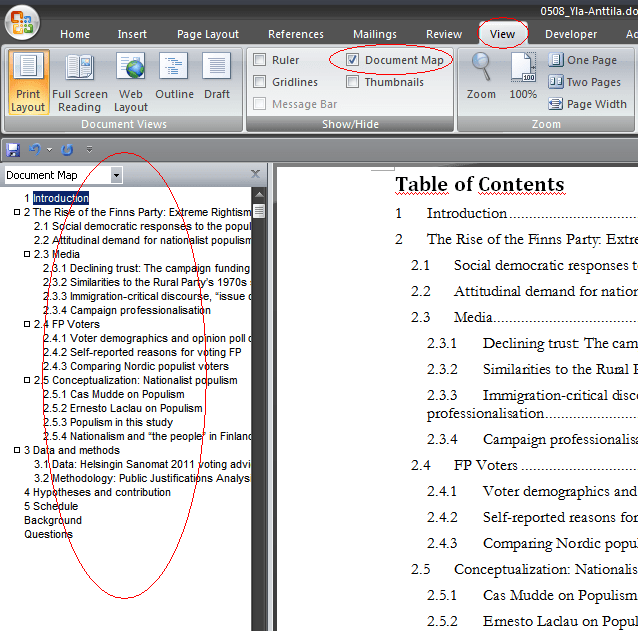
Task: Open Customize Quick Access Toolbar dropdown
Action: coord(90,150)
